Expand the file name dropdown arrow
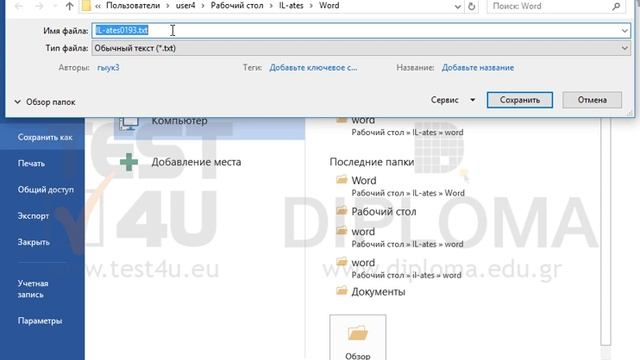Viewport: 640px width, 360px height. click(x=624, y=31)
